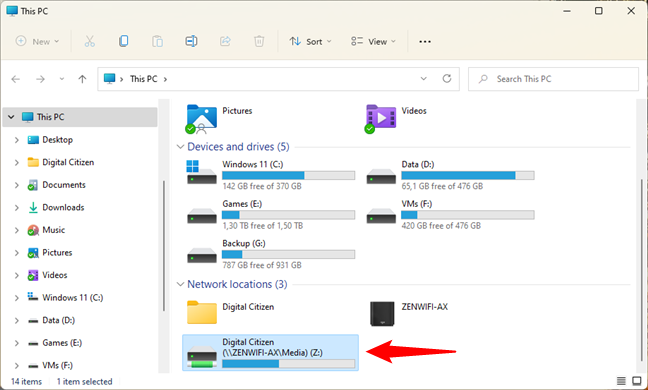
Task: Refresh the This PC view
Action: pos(447,78)
